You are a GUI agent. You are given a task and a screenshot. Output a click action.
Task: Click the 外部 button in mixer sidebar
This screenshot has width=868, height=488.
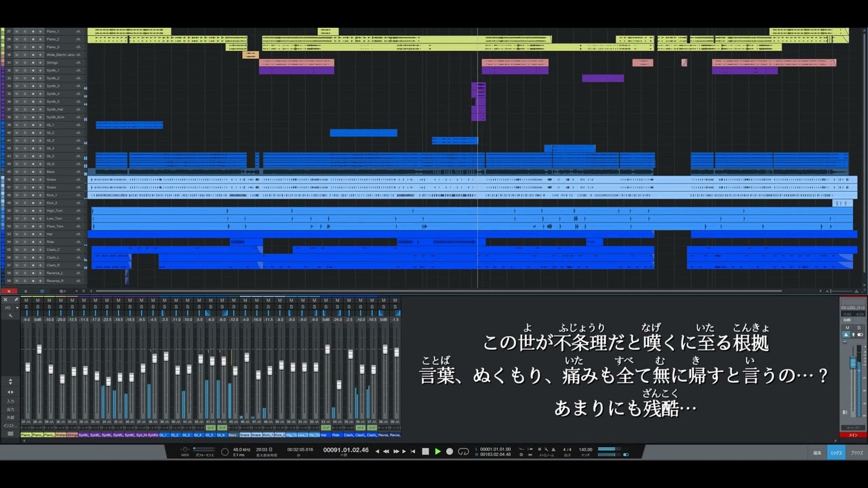10,418
